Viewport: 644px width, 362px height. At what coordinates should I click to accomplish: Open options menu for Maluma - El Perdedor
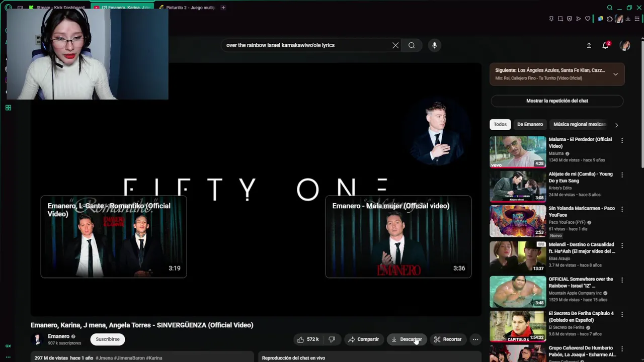[x=622, y=140]
